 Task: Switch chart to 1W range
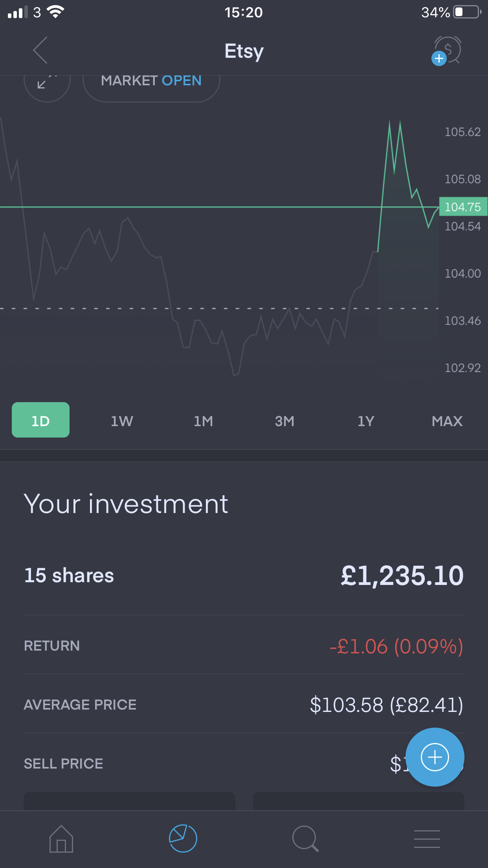pyautogui.click(x=122, y=421)
